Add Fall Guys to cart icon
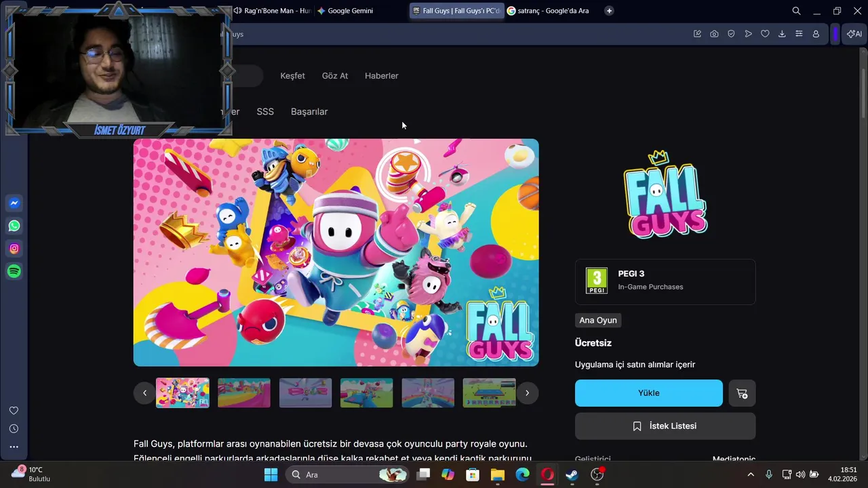868x488 pixels. click(x=742, y=393)
